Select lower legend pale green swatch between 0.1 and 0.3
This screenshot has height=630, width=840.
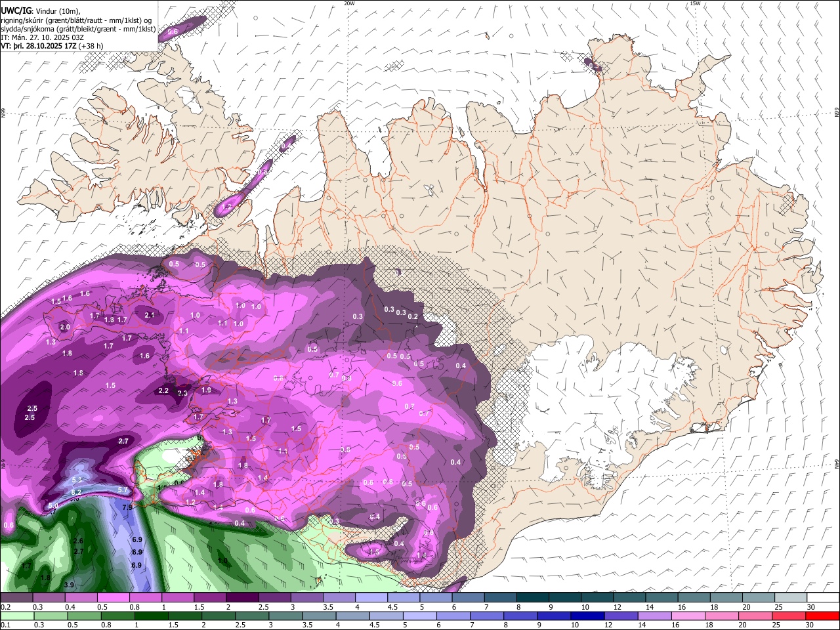[17, 616]
